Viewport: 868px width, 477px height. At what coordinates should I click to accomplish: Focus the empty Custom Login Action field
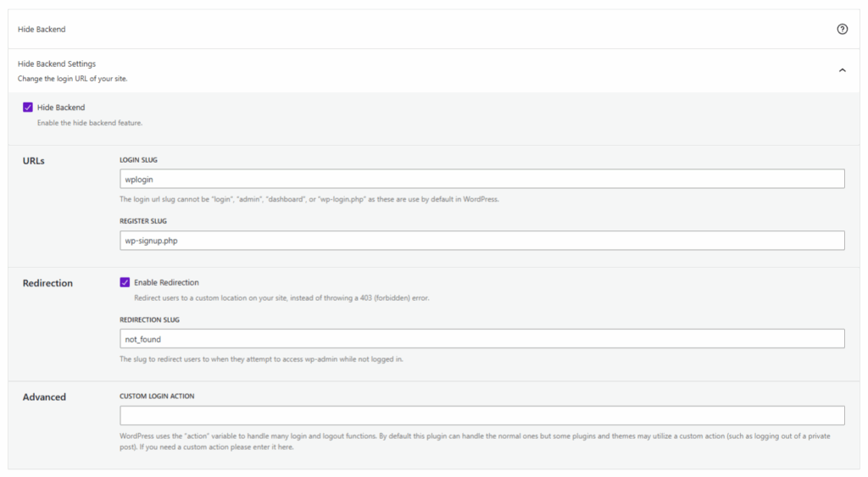coord(482,415)
